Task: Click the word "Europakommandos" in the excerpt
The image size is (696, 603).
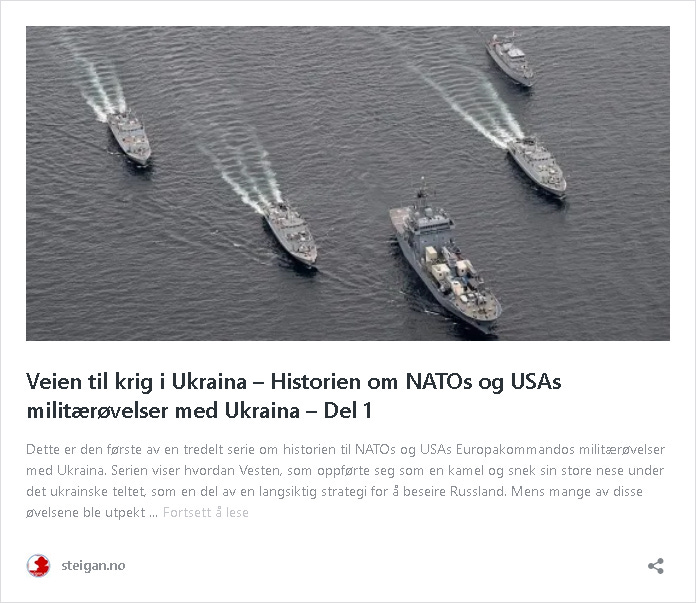Action: pyautogui.click(x=515, y=449)
